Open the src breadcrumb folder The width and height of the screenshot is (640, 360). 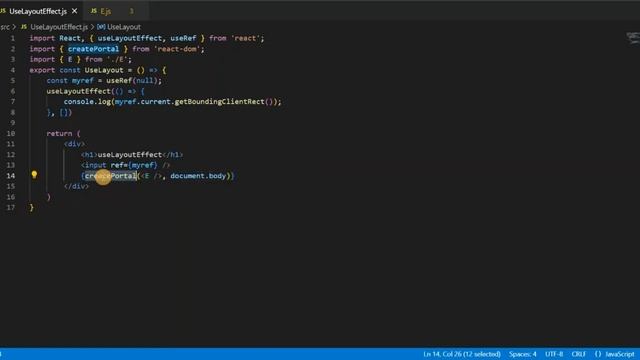pos(5,27)
